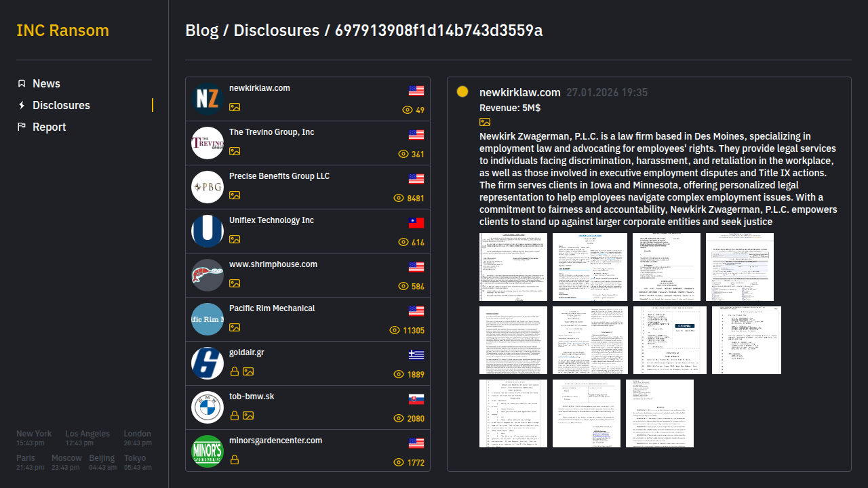Open the first document thumbnail in top row
Viewport: 868px width, 488px height.
[x=513, y=267]
